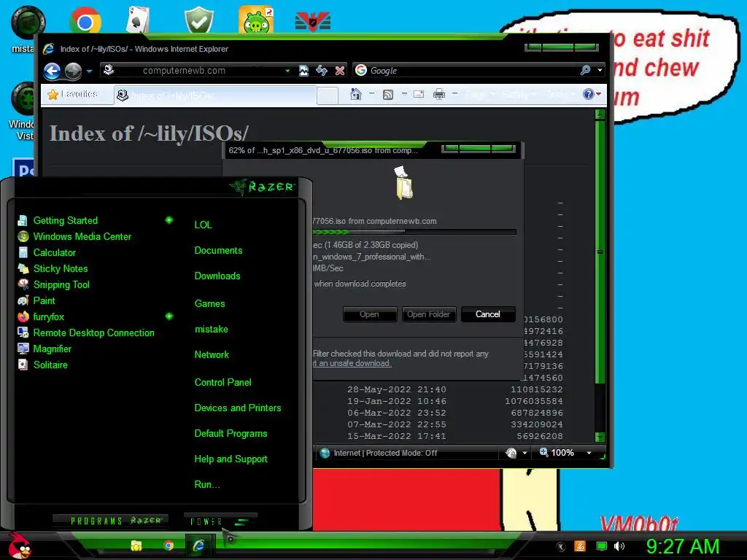
Task: Launch Windows Media Center from start menu
Action: click(82, 237)
